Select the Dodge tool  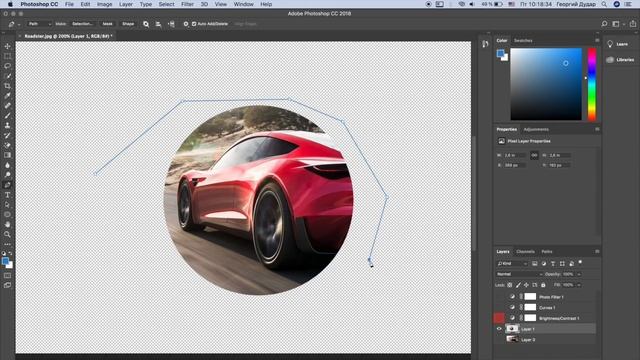pos(7,175)
